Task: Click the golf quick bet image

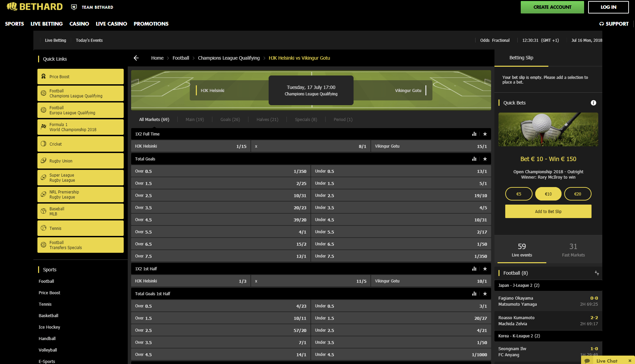Action: click(x=548, y=129)
